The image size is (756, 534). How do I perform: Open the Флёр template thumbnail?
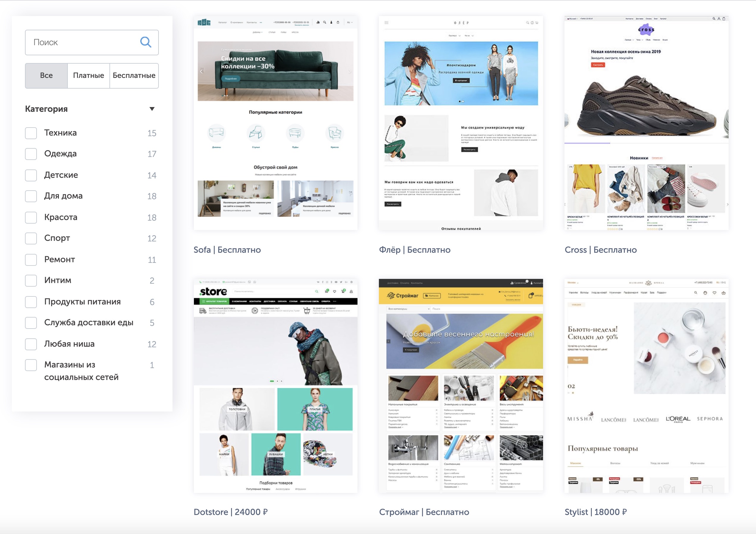click(x=461, y=123)
